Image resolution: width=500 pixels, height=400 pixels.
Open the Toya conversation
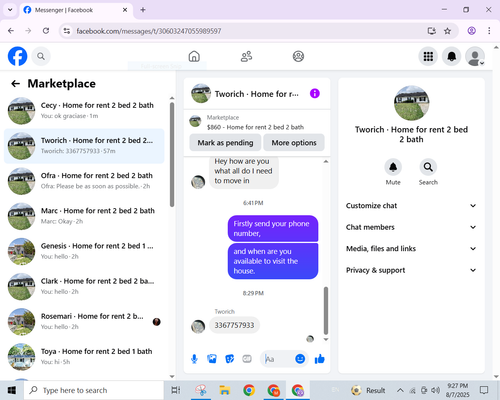coord(84,357)
